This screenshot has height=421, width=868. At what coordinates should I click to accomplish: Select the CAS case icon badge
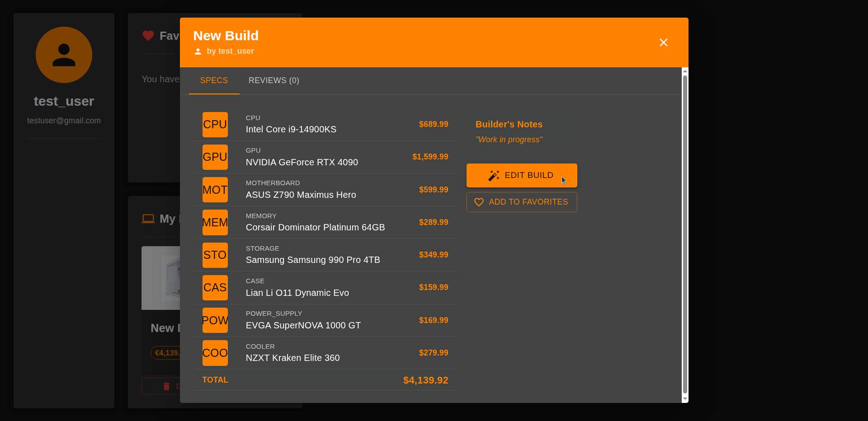(x=215, y=288)
